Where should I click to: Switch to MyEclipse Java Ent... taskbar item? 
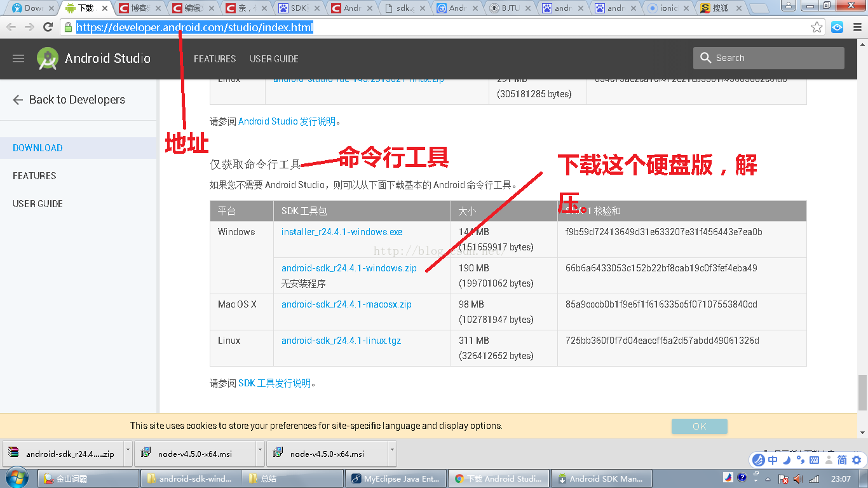396,478
